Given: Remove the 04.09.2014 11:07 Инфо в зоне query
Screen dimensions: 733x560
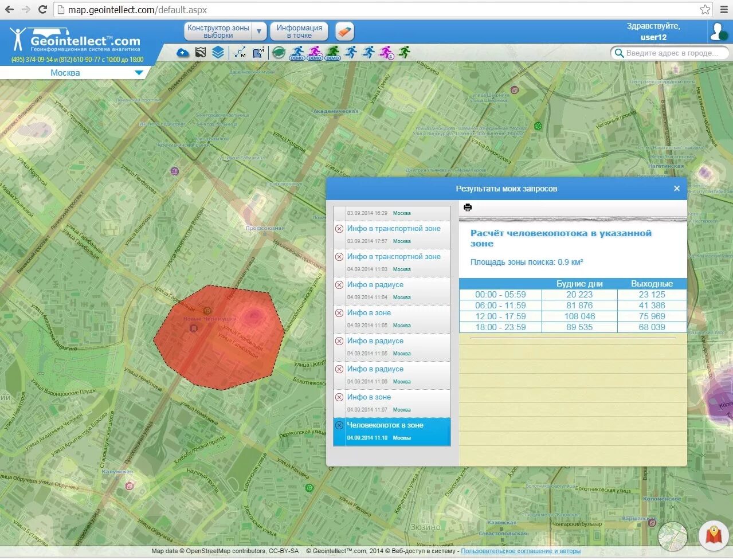Looking at the screenshot, I should coord(339,397).
